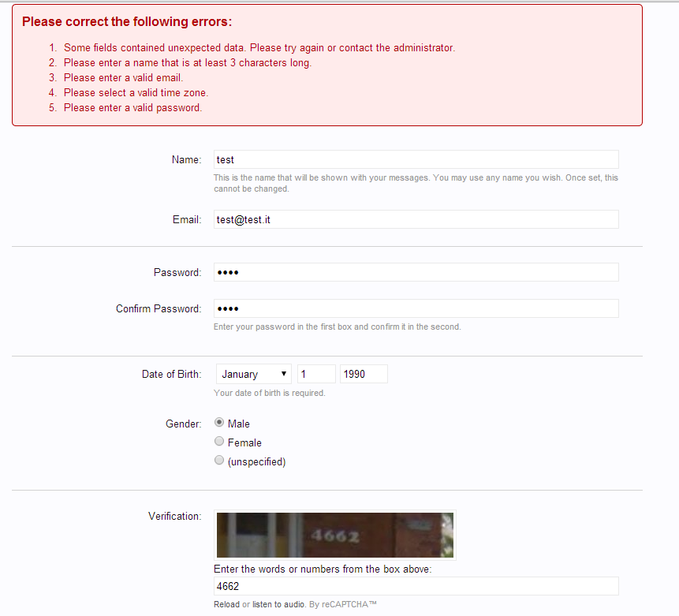This screenshot has height=616, width=679.
Task: Click the "Confirm Password:" label
Action: pos(159,308)
